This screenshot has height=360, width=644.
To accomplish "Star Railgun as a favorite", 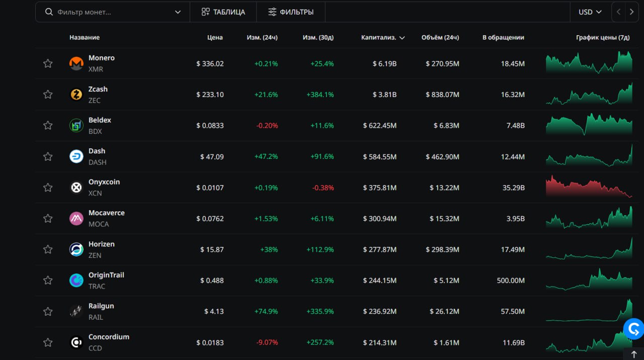I will coord(48,312).
